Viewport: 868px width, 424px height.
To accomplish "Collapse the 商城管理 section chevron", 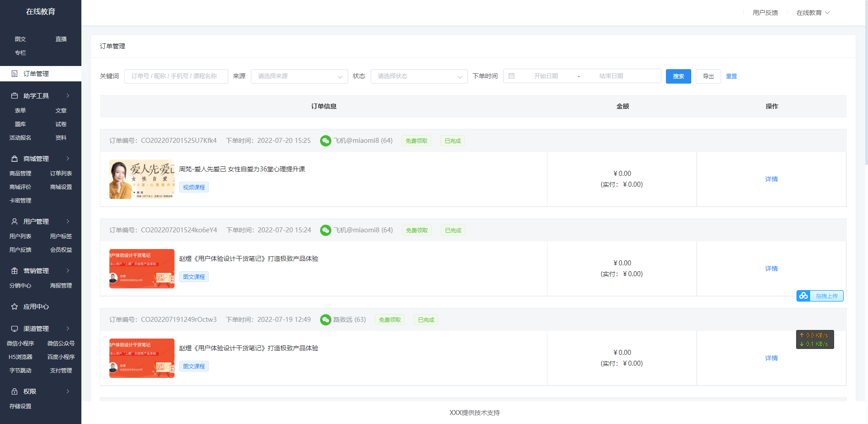I will 68,159.
